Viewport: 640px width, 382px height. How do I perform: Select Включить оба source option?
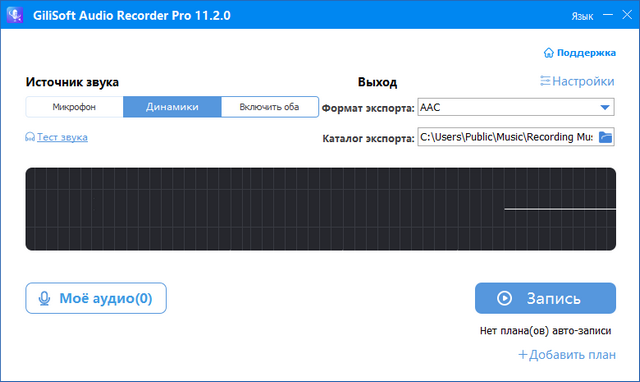[269, 107]
